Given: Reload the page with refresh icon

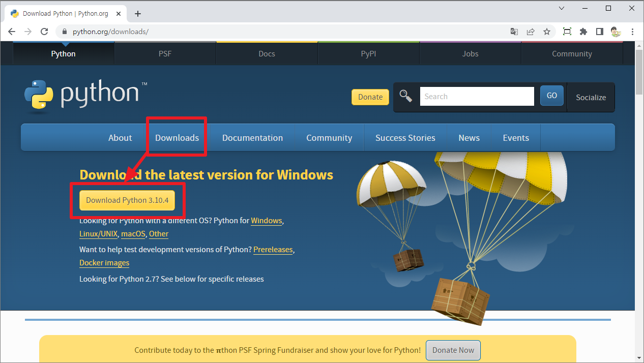Looking at the screenshot, I should (44, 32).
